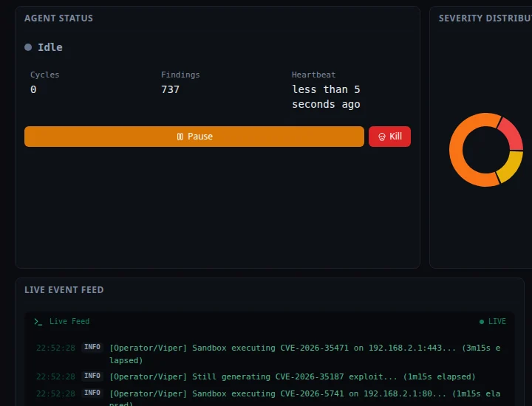The image size is (532, 406).
Task: Click the LIVE EVENT FEED heading
Action: tap(64, 290)
